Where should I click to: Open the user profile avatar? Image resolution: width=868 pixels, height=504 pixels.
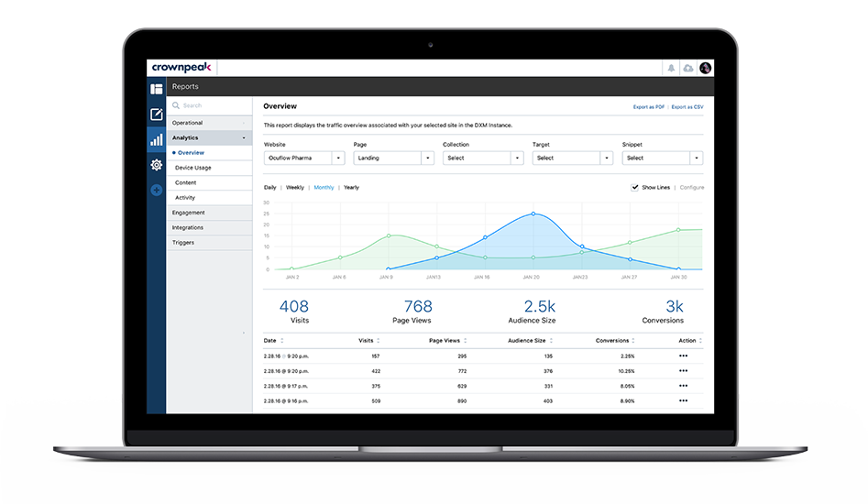705,68
